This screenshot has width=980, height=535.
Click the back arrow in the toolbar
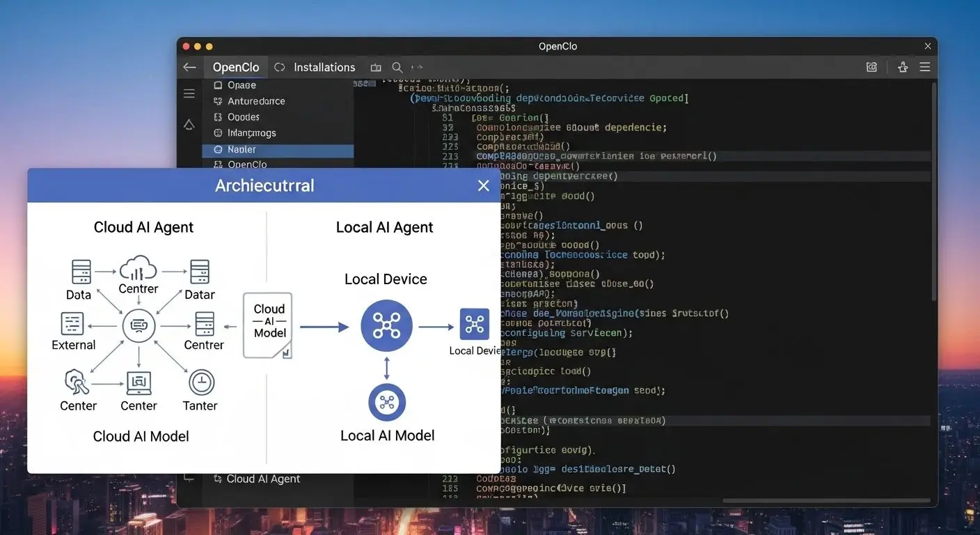[189, 68]
